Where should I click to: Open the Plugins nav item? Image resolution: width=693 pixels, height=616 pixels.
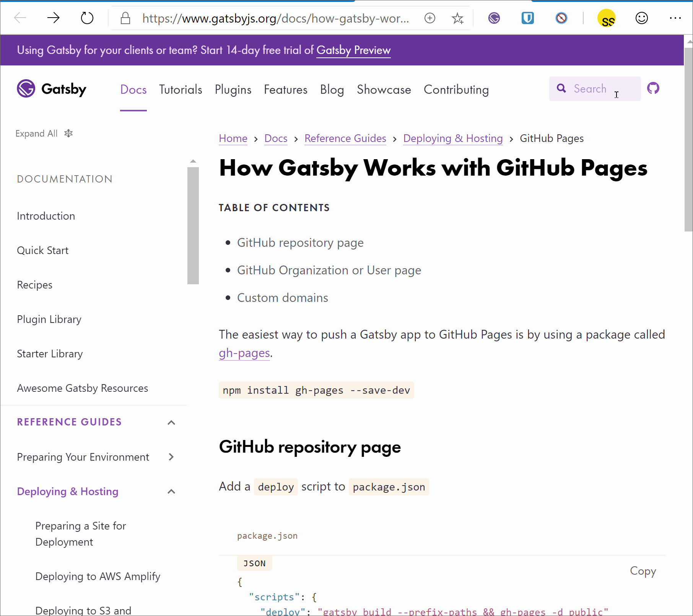tap(233, 90)
